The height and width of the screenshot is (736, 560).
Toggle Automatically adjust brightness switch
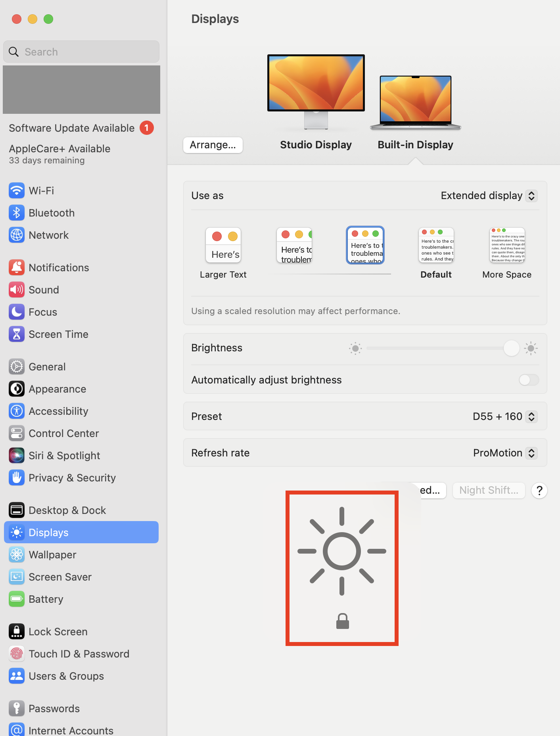pos(529,380)
